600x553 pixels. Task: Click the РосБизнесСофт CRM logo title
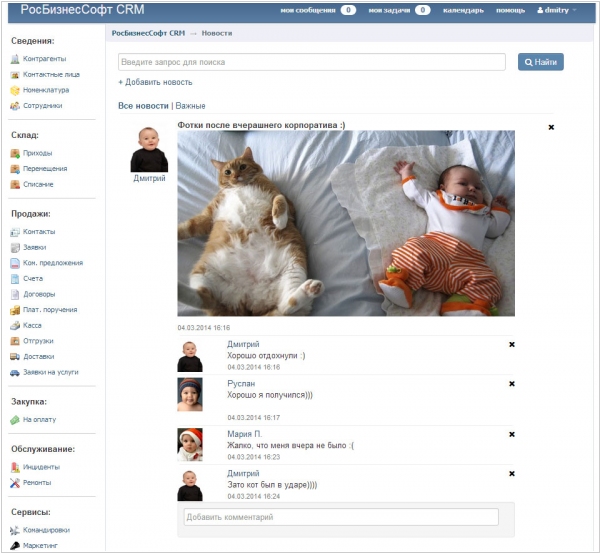click(x=82, y=10)
